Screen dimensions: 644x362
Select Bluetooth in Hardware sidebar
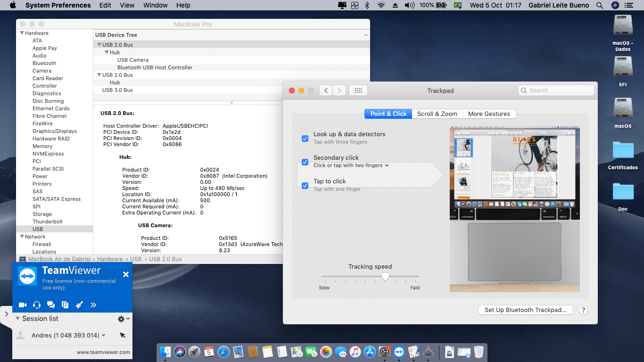[x=44, y=63]
